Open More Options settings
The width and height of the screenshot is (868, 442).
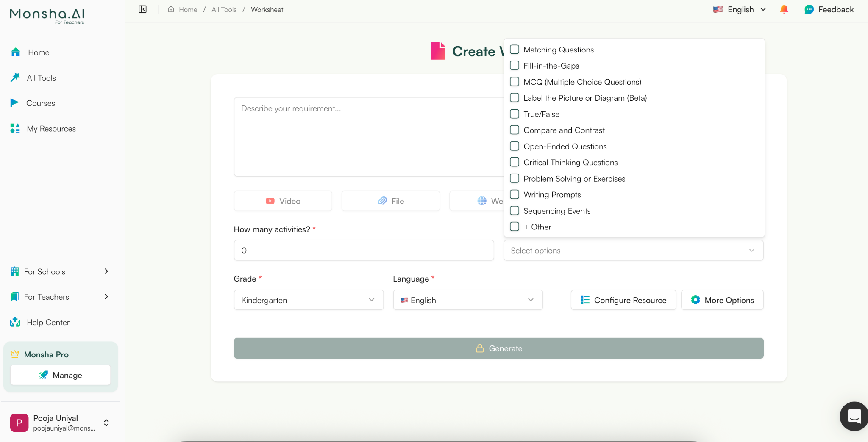(x=722, y=300)
